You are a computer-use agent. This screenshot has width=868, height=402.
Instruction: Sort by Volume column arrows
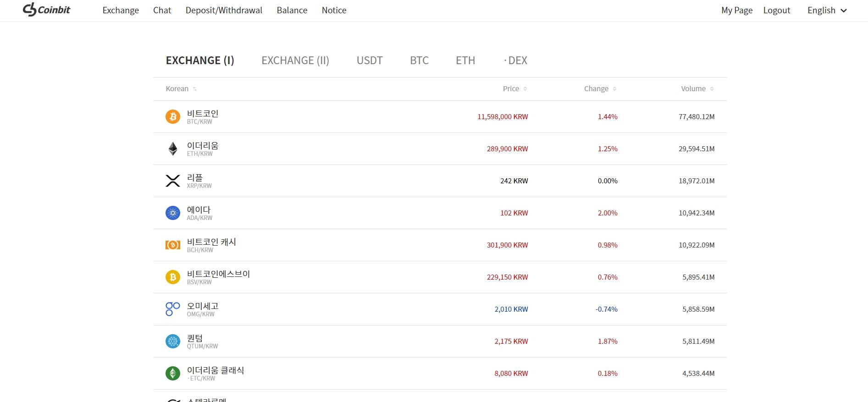[x=712, y=89]
